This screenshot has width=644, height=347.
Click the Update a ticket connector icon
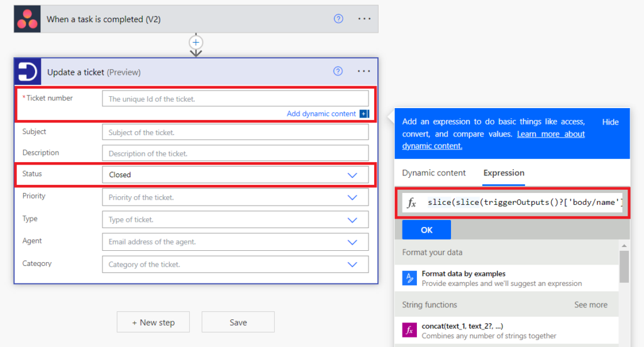tap(28, 72)
